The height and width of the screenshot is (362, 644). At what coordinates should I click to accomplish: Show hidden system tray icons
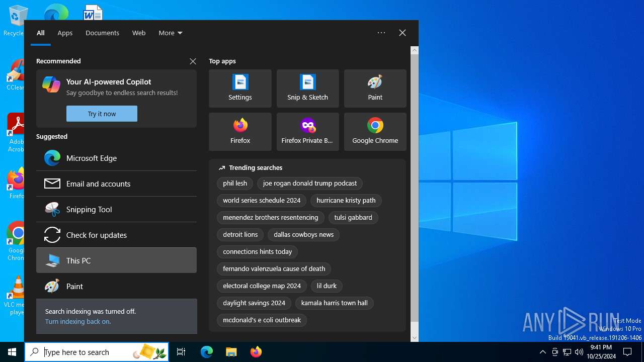tap(542, 352)
